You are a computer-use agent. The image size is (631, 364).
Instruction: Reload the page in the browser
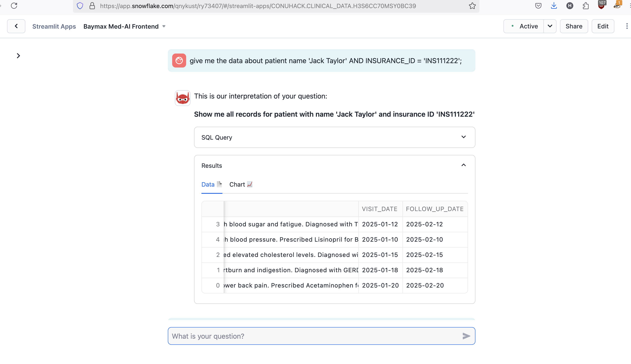tap(14, 5)
